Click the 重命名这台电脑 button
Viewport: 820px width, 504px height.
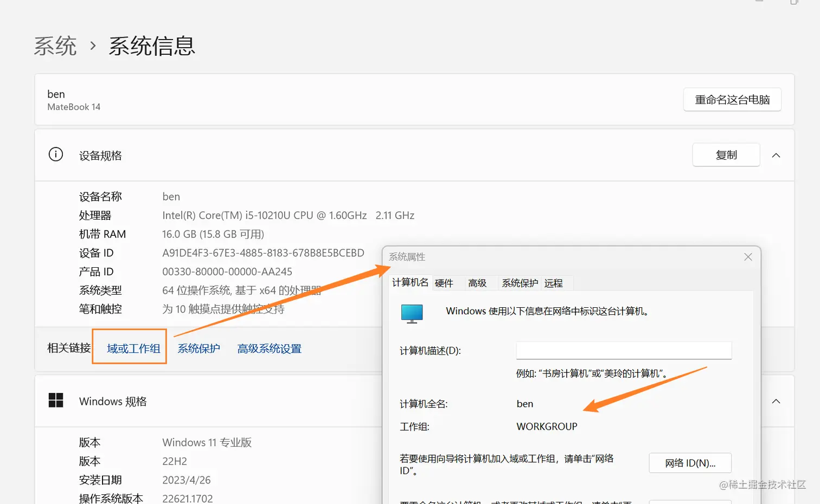point(732,100)
